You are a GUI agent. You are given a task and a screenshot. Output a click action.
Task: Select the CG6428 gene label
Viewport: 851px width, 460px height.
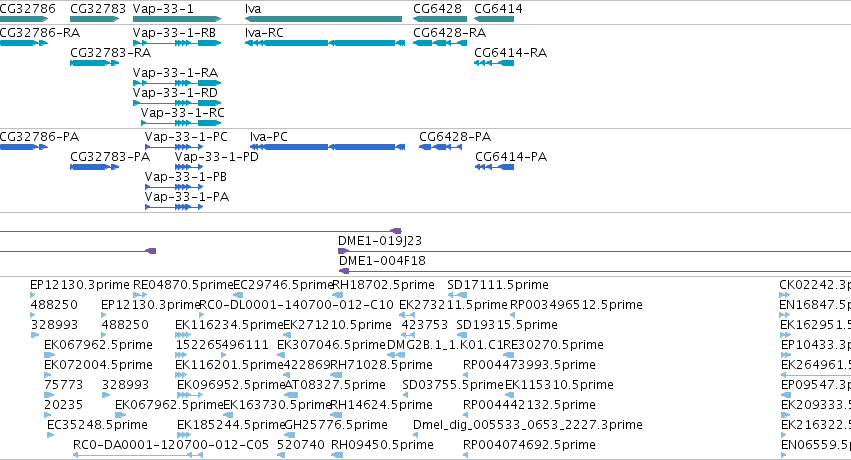point(437,9)
